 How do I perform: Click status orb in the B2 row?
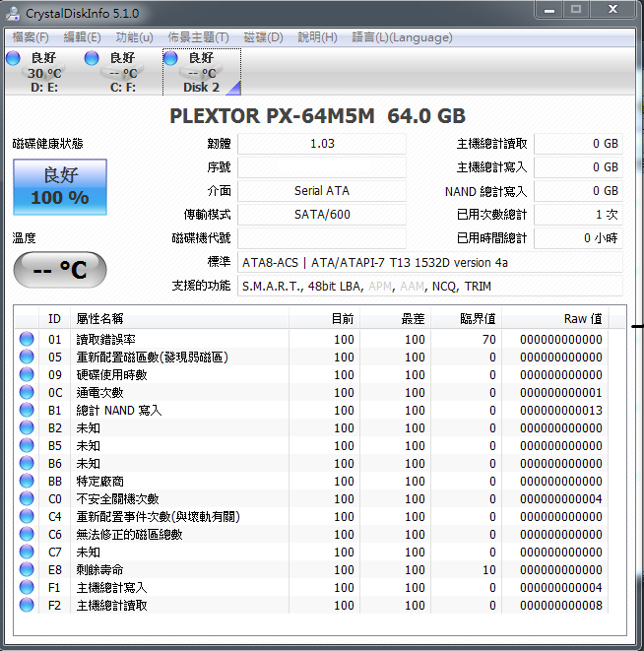coord(27,427)
